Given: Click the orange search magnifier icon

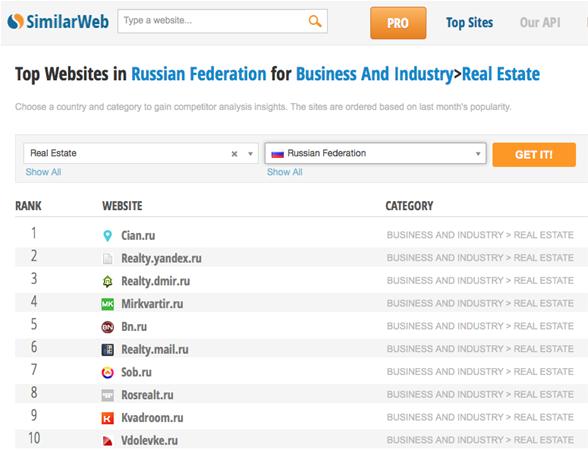Looking at the screenshot, I should point(315,21).
